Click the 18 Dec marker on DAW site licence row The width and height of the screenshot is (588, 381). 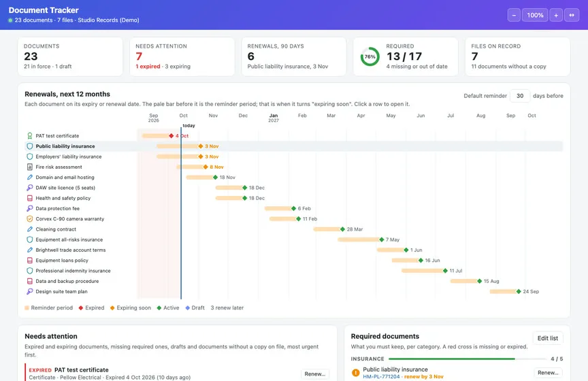pos(244,188)
